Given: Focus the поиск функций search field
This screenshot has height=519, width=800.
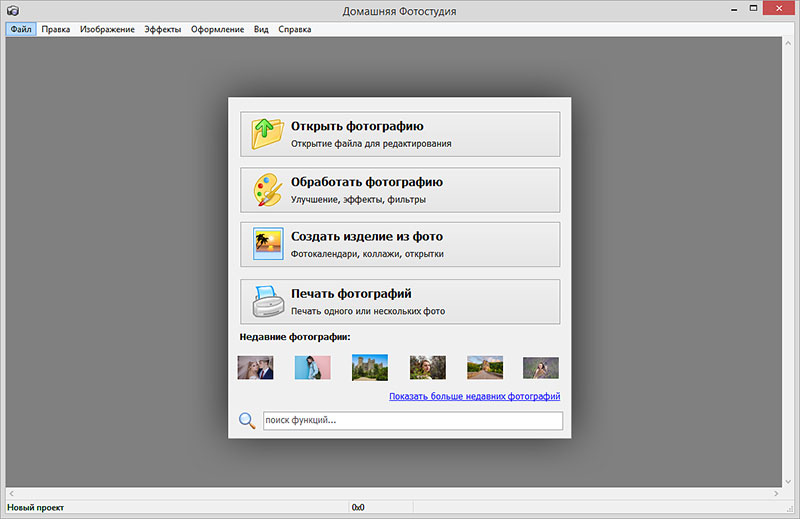Looking at the screenshot, I should click(x=413, y=421).
